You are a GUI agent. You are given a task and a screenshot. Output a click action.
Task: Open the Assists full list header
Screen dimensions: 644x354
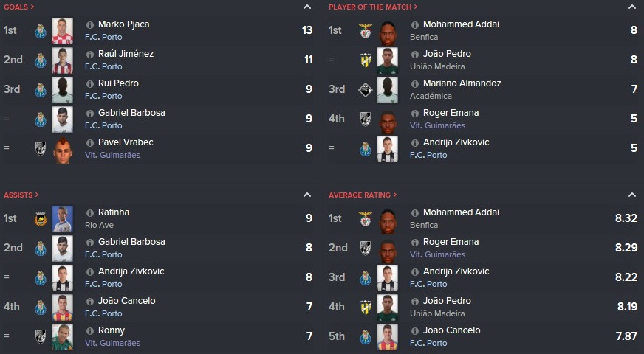[21, 195]
